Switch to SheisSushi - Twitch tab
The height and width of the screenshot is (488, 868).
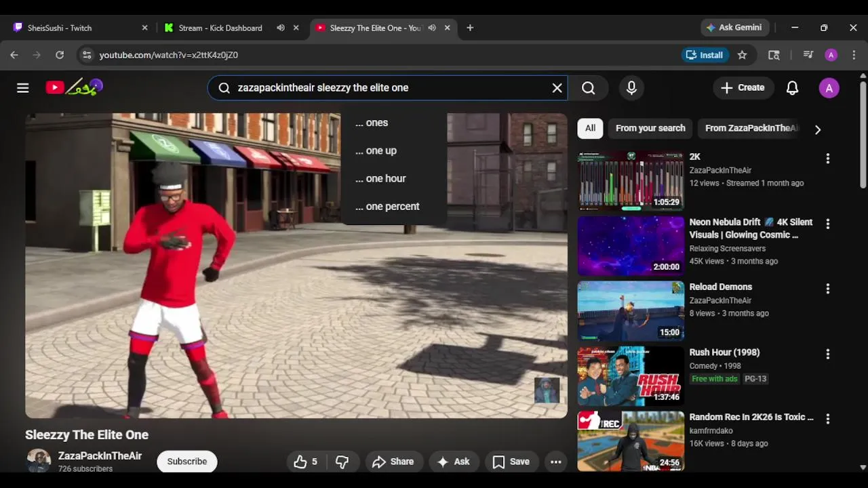pos(80,28)
